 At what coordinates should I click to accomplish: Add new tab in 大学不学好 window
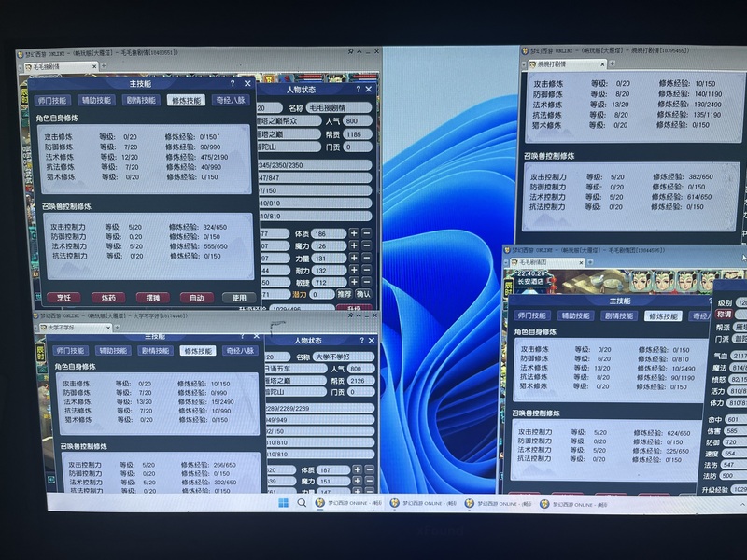[x=118, y=328]
